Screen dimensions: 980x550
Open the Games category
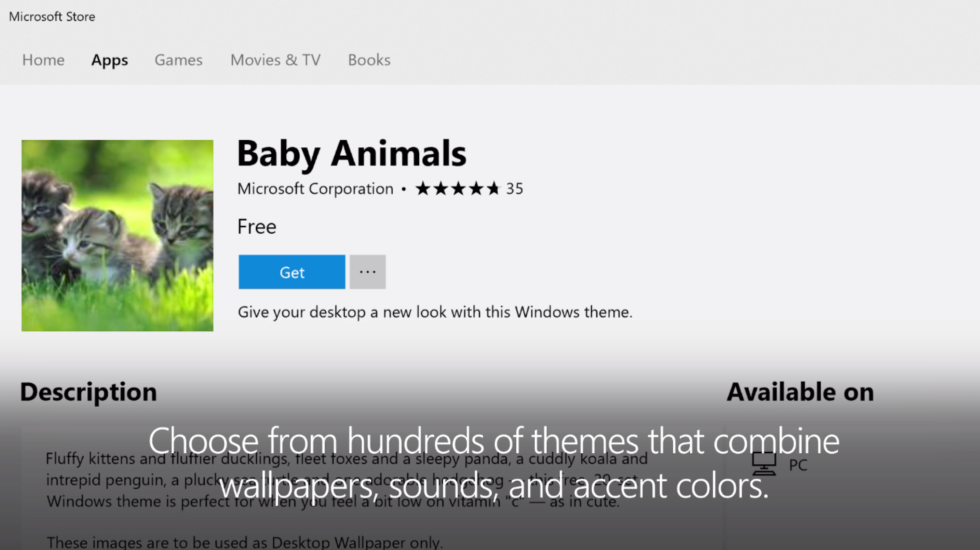179,59
